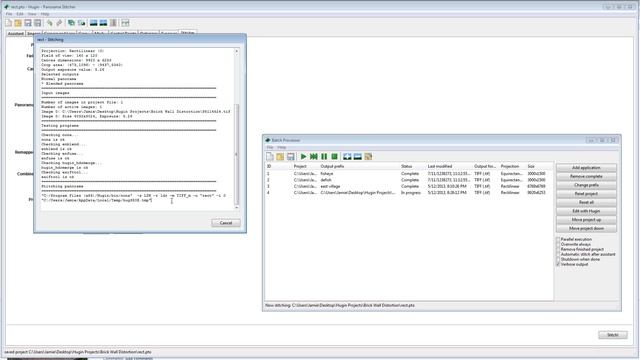Screen dimensions: 640x360
Task: Click the Now stitching status text in Batch Processor
Action: coord(340,305)
